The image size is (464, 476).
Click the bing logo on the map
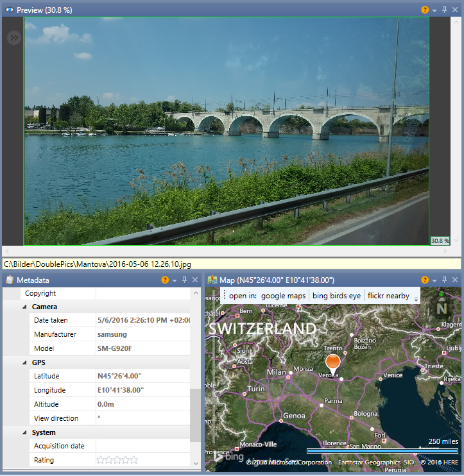pos(228,456)
